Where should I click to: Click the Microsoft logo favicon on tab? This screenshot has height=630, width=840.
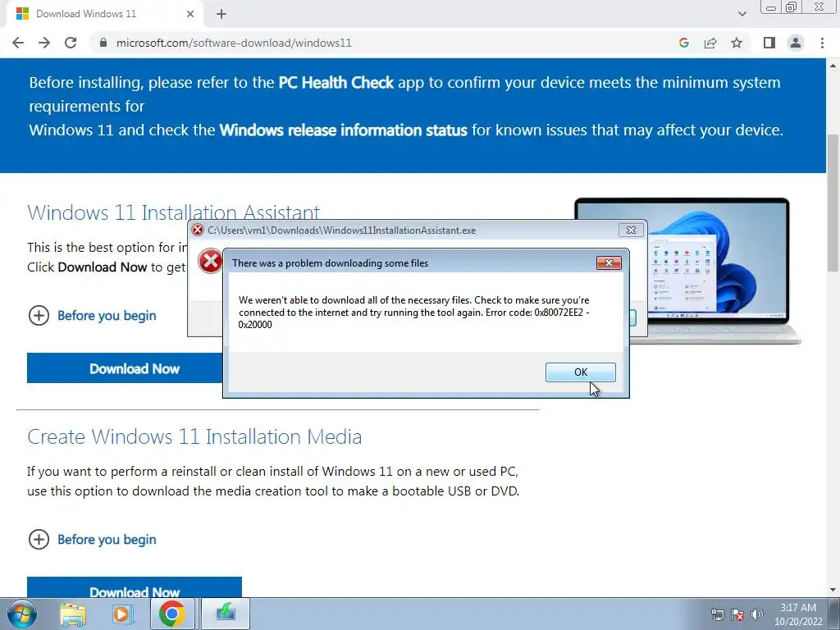click(22, 14)
